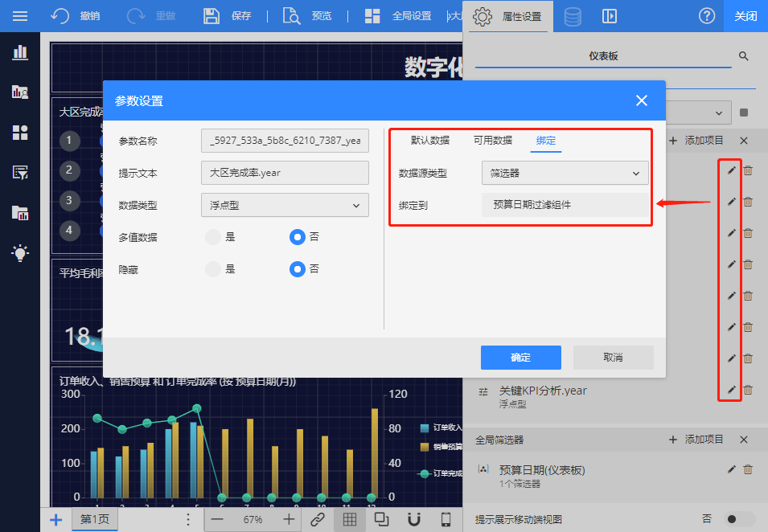Click the 提示文本 input field
The width and height of the screenshot is (768, 532).
[285, 173]
